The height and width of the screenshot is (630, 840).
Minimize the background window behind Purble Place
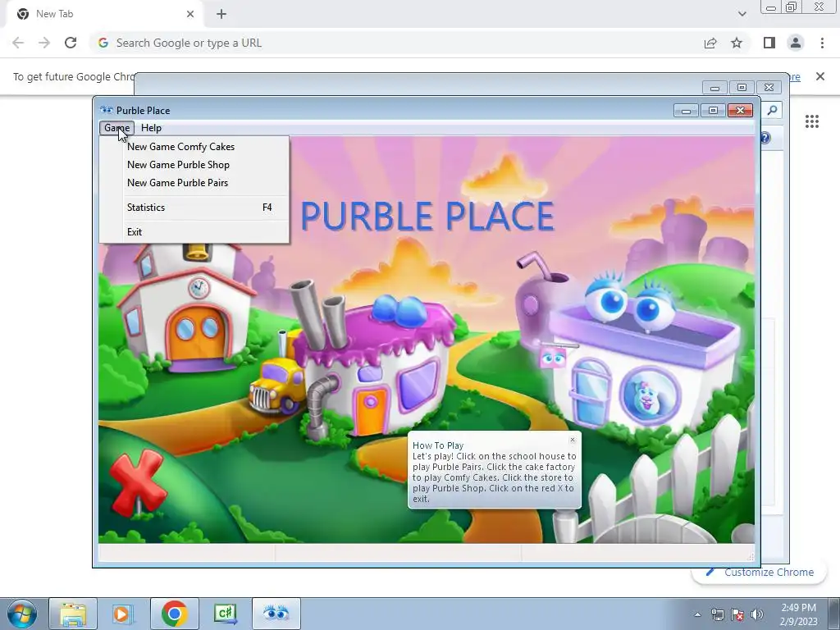pyautogui.click(x=714, y=87)
